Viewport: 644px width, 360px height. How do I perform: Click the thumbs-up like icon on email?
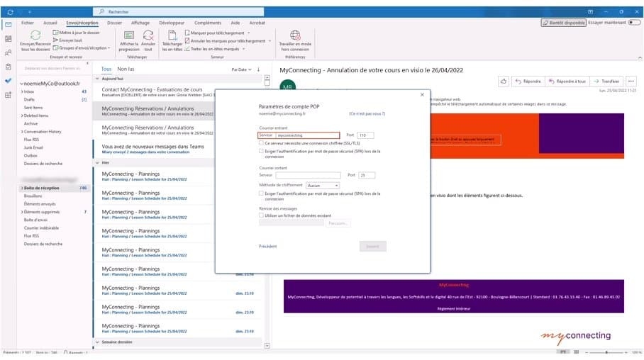click(x=504, y=81)
